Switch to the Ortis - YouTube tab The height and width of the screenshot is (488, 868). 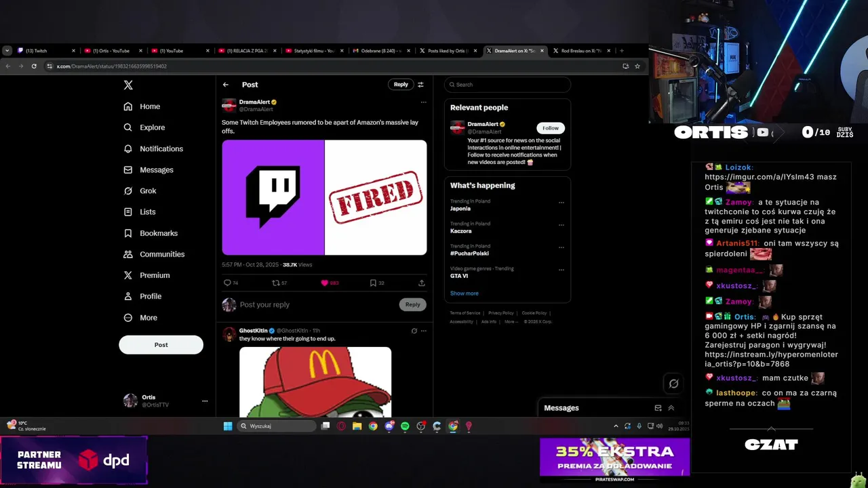click(113, 51)
